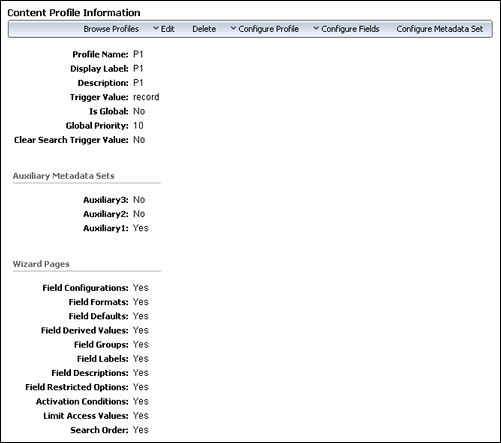This screenshot has width=501, height=443.
Task: Click the Field Configurations value 'Yes'
Action: (x=141, y=288)
